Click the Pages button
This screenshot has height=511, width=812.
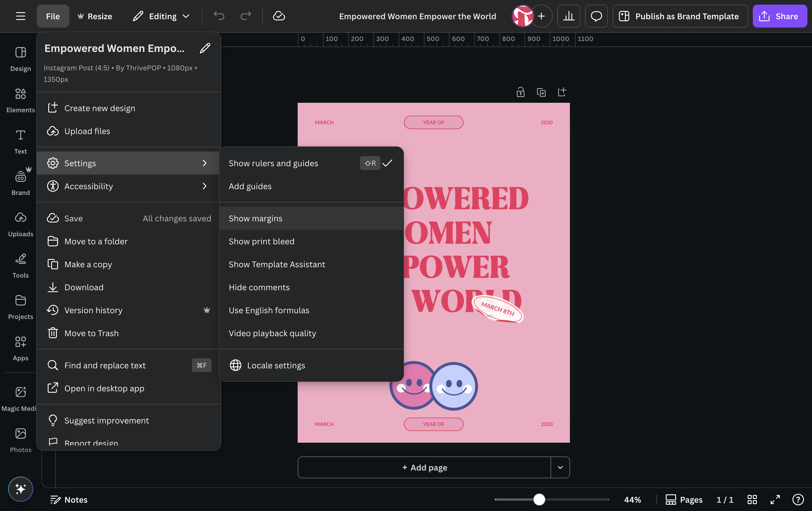point(684,500)
